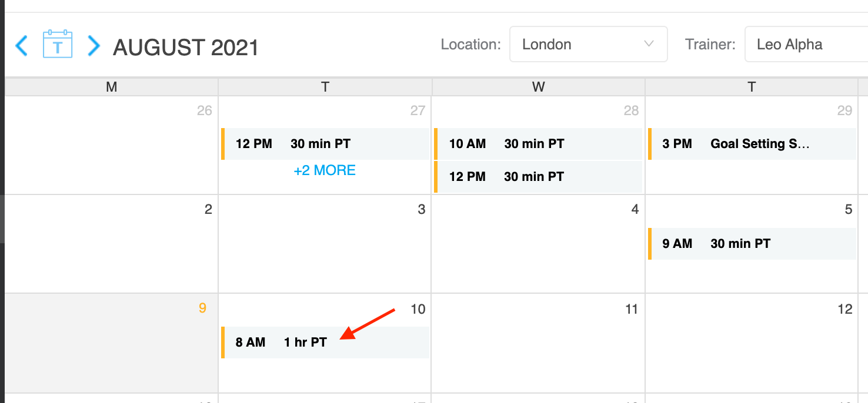Go to previous month with left chevron

21,45
